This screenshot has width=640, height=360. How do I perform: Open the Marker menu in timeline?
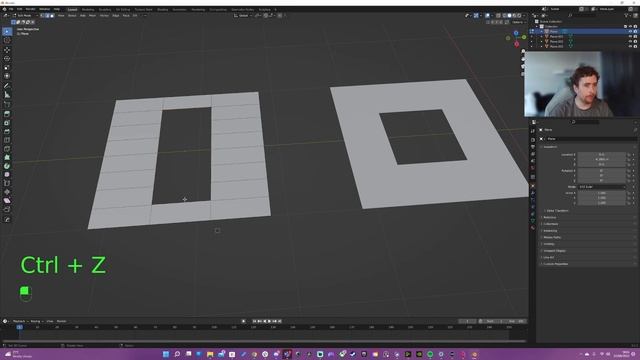(61, 321)
